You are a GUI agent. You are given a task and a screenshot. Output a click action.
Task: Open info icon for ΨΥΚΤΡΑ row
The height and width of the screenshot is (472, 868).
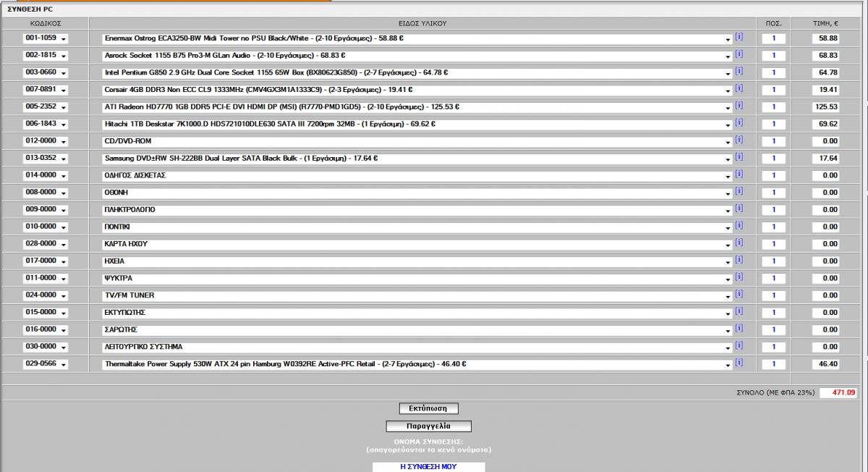click(x=739, y=277)
